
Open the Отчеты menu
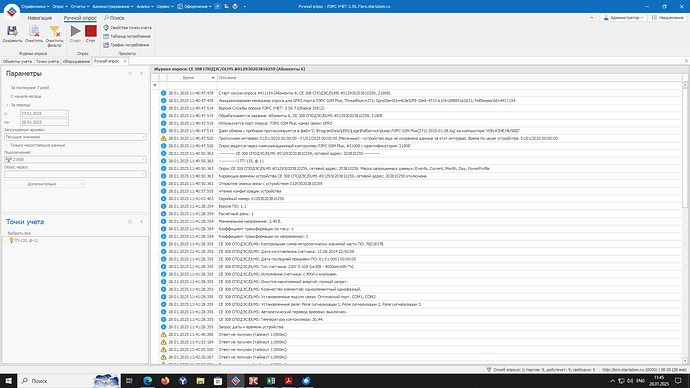(80, 7)
